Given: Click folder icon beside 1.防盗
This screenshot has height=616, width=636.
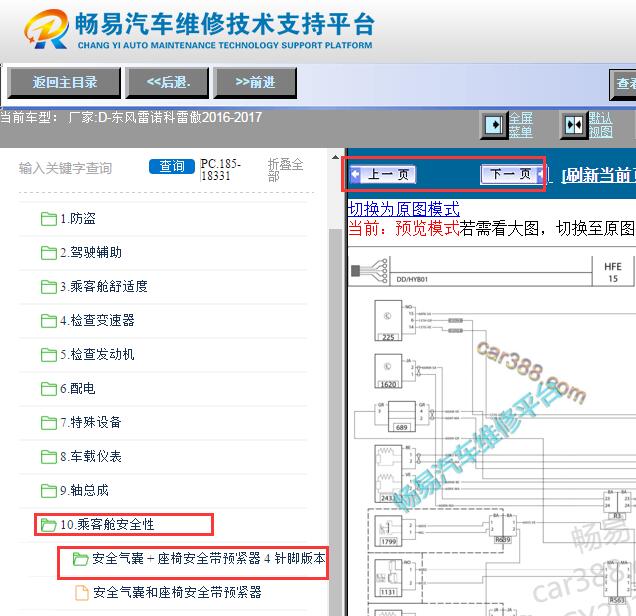Looking at the screenshot, I should point(49,219).
